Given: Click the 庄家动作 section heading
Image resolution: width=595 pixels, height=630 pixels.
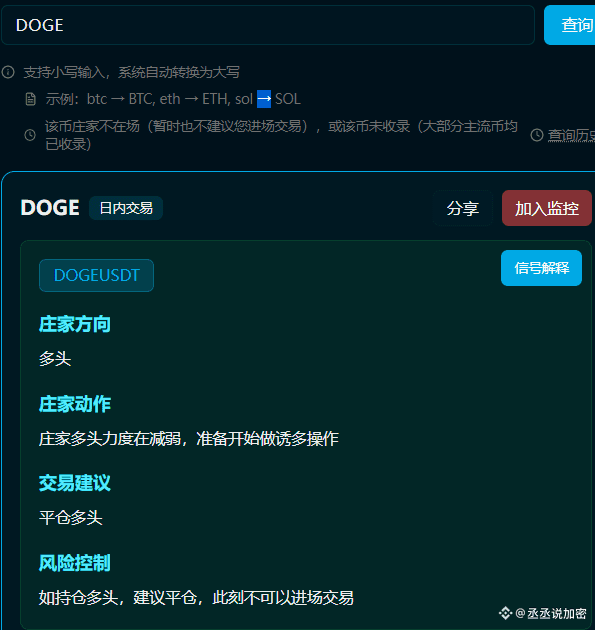Looking at the screenshot, I should point(75,404).
